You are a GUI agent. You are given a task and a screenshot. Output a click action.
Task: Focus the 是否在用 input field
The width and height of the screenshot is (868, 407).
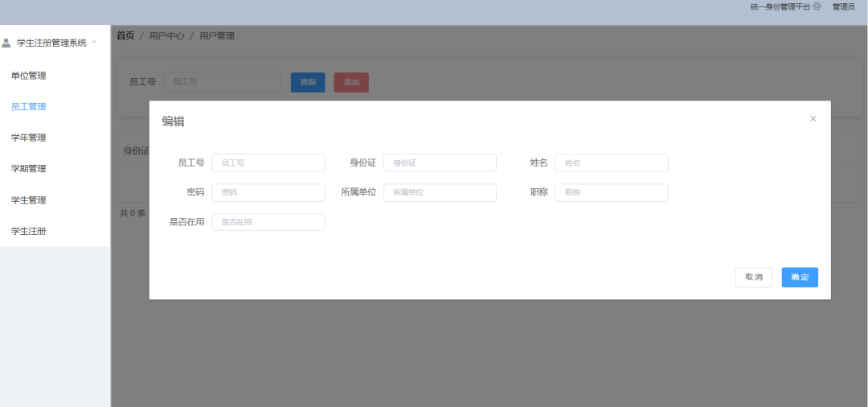pyautogui.click(x=268, y=222)
